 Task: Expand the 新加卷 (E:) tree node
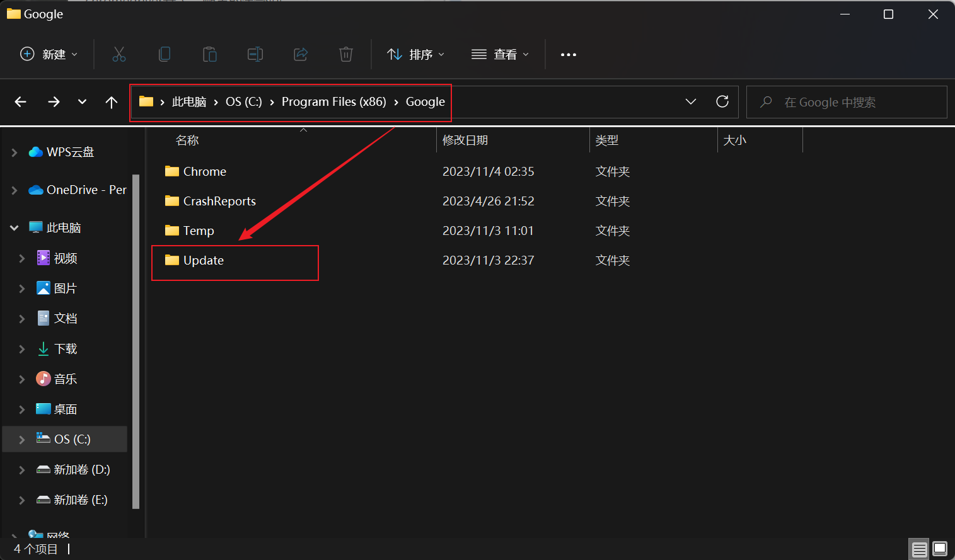pos(22,500)
